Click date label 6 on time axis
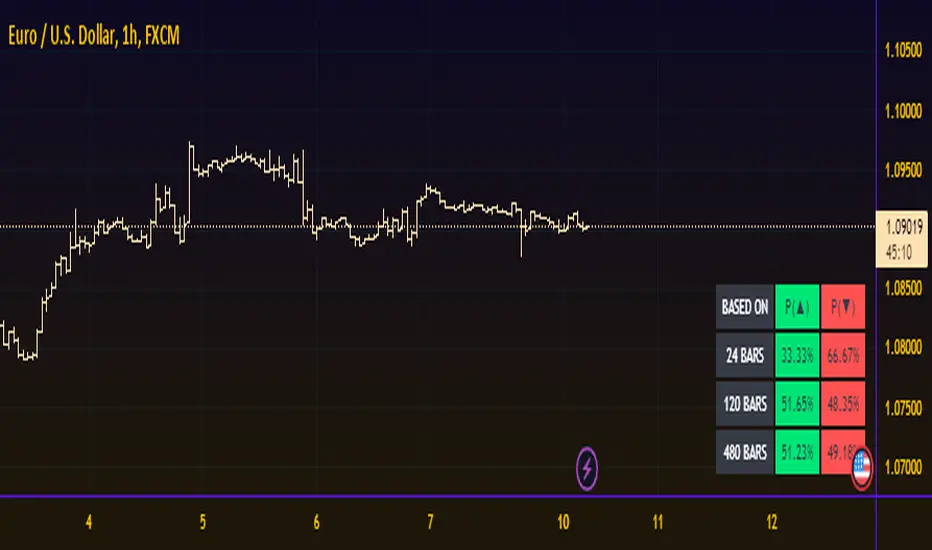Image resolution: width=932 pixels, height=550 pixels. [316, 522]
